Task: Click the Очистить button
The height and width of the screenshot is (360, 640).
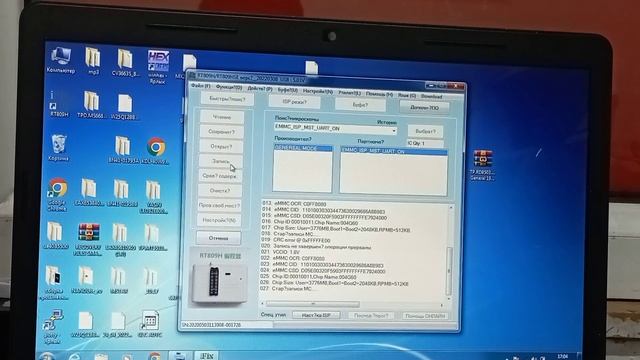Action: pyautogui.click(x=220, y=191)
